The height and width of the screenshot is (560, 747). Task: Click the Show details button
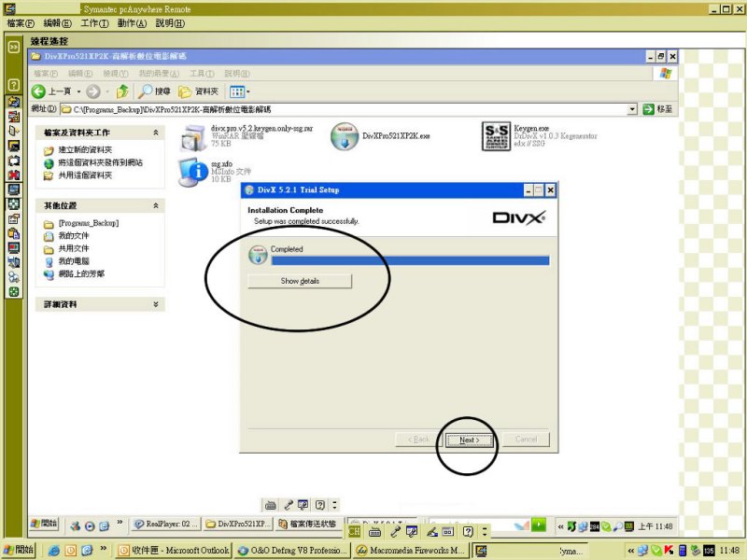pyautogui.click(x=300, y=281)
